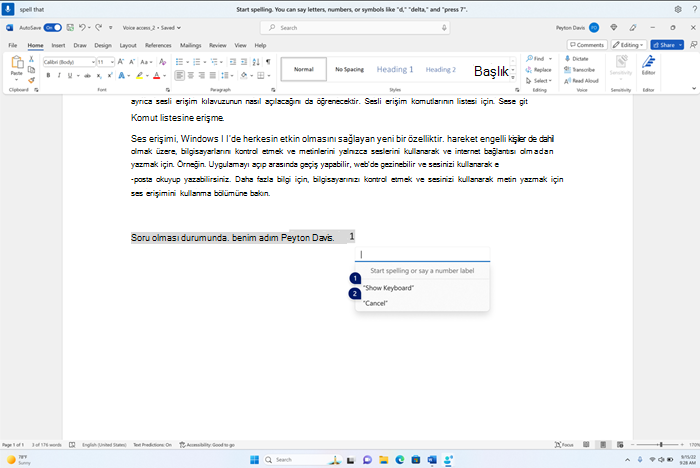Viewport: 700px width, 468px height.
Task: Toggle Bold formatting
Action: [x=48, y=75]
